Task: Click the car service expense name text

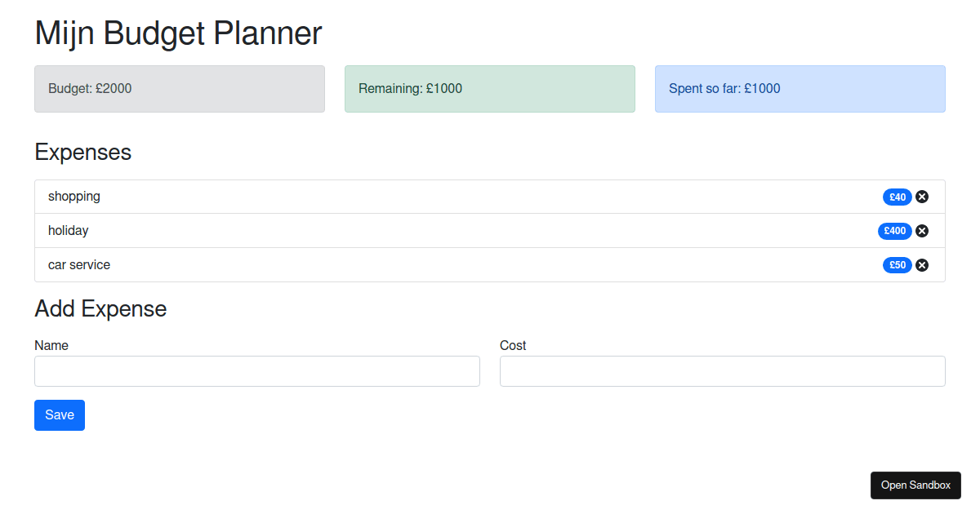Action: tap(77, 264)
